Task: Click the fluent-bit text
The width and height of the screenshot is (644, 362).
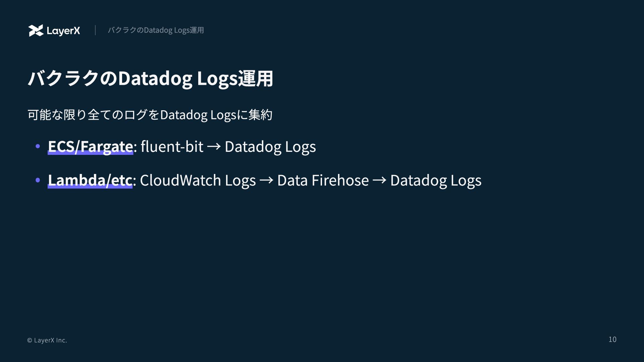Action: [x=172, y=146]
